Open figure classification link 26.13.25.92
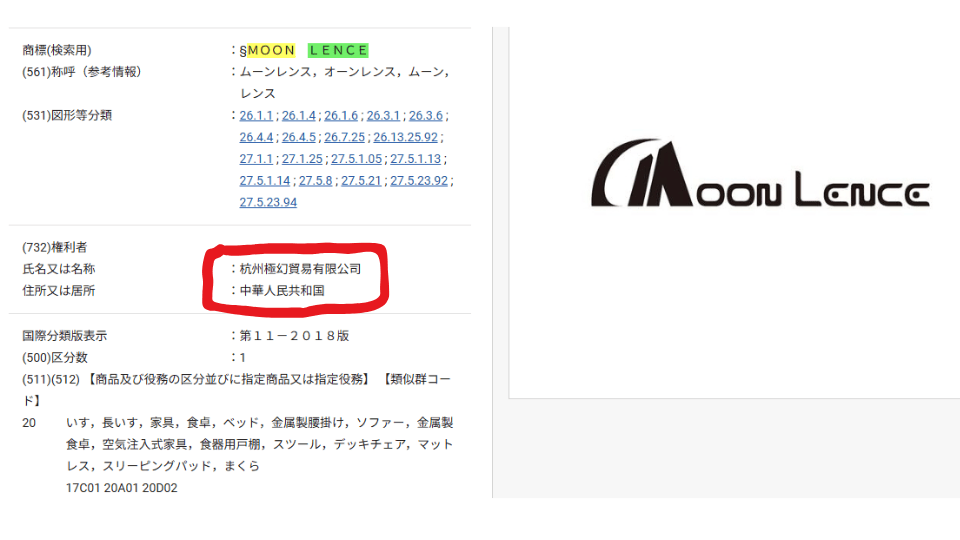 (x=405, y=137)
